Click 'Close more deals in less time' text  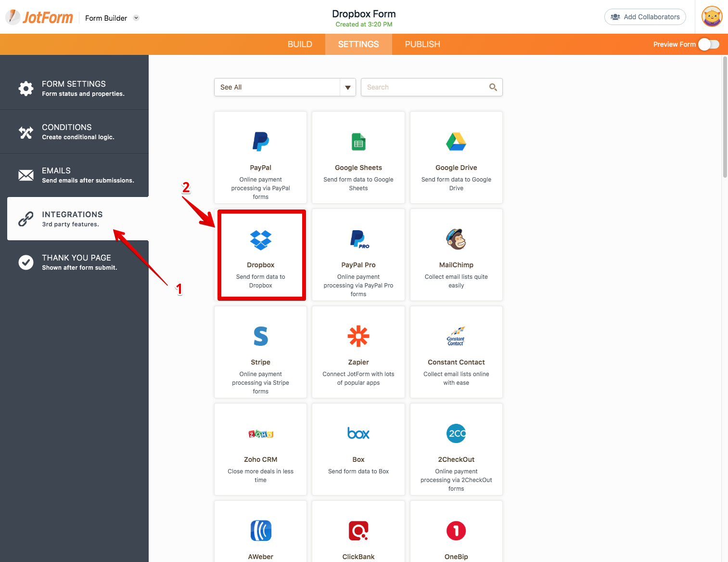point(261,476)
